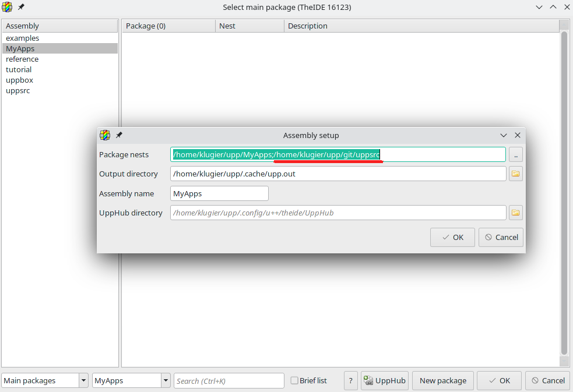Cancel the Assembly setup dialog
Viewport: 573px width, 392px height.
[501, 237]
